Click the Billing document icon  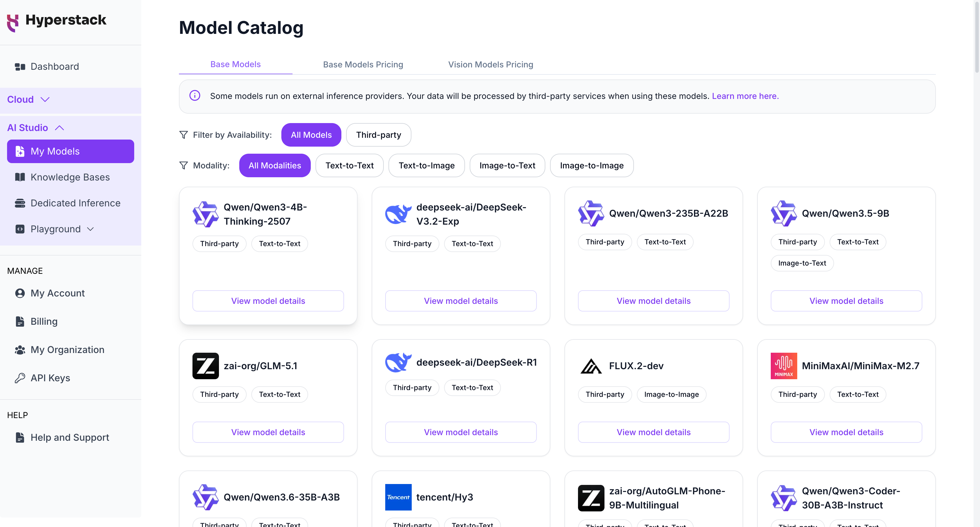coord(20,321)
